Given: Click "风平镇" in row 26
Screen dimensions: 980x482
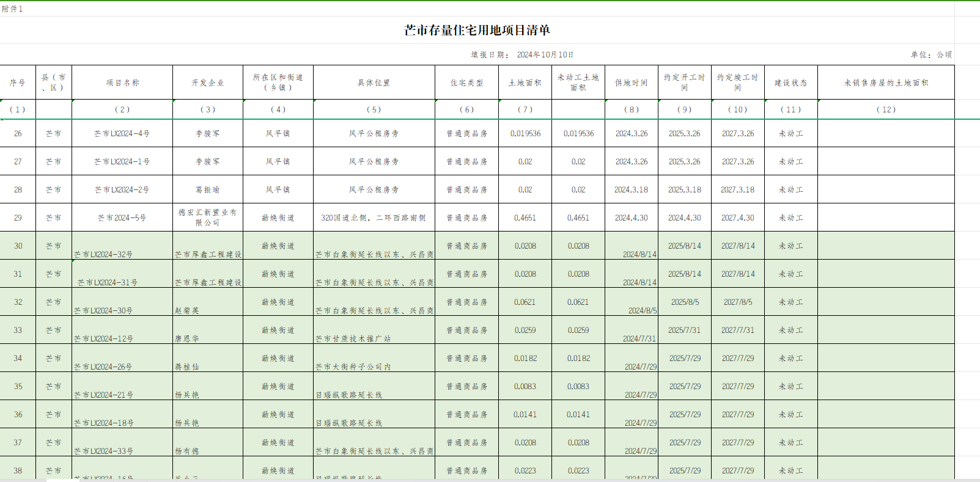Looking at the screenshot, I should (x=278, y=133).
